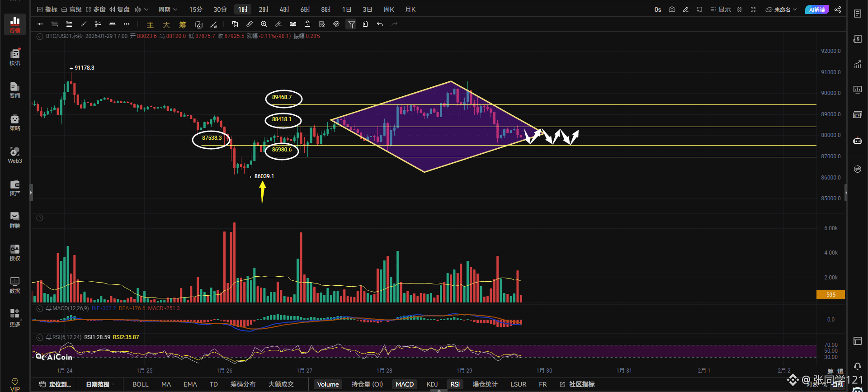Open the more drawing tools ellipsis

127,24
